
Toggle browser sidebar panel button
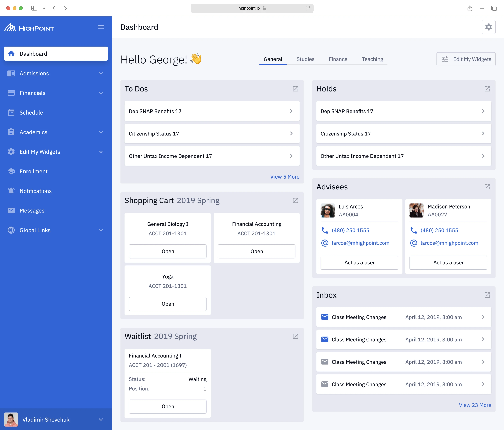point(34,8)
